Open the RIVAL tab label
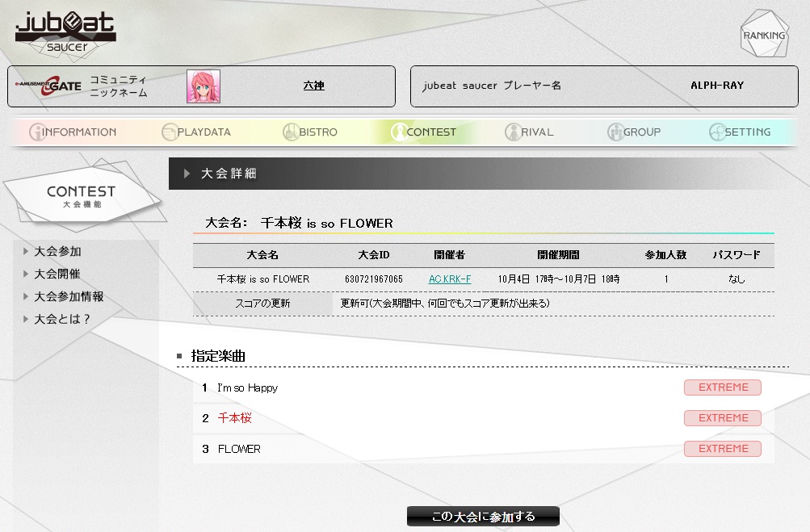The height and width of the screenshot is (532, 810). (x=537, y=132)
